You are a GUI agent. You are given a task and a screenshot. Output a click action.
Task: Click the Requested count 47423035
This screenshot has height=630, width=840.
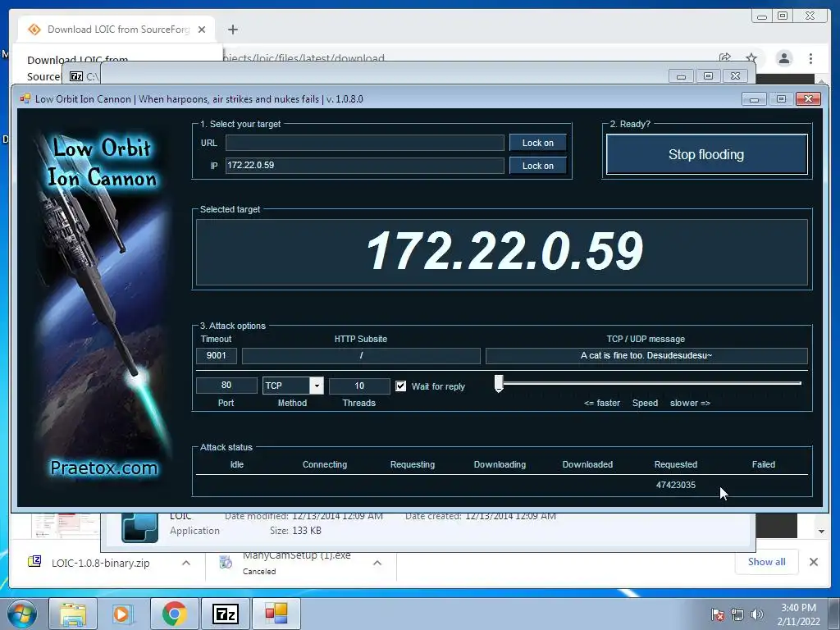[x=676, y=486]
